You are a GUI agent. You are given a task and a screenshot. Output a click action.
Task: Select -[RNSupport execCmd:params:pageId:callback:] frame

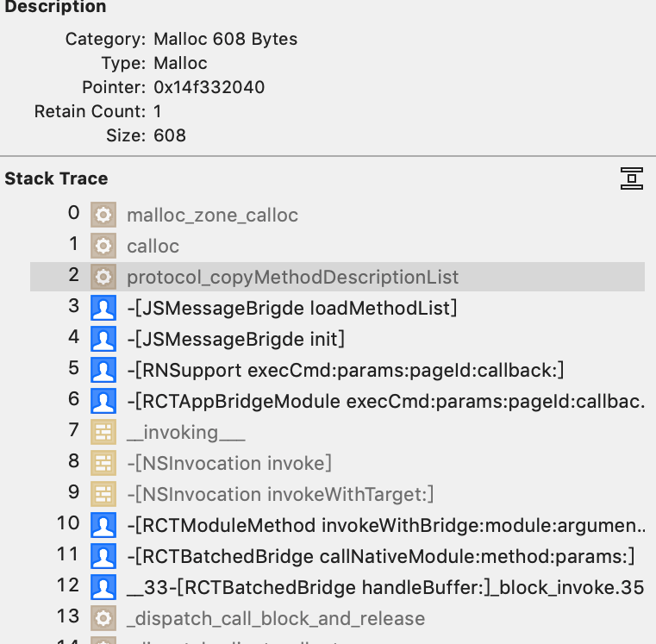pos(337,370)
